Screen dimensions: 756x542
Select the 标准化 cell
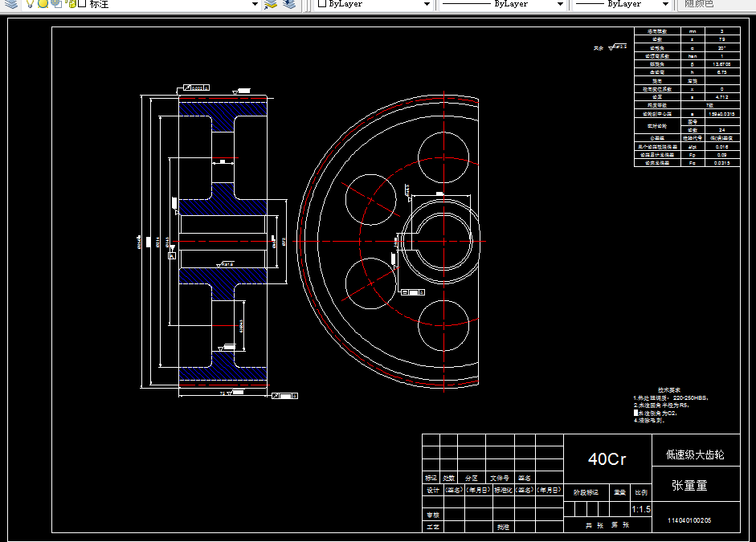point(503,490)
